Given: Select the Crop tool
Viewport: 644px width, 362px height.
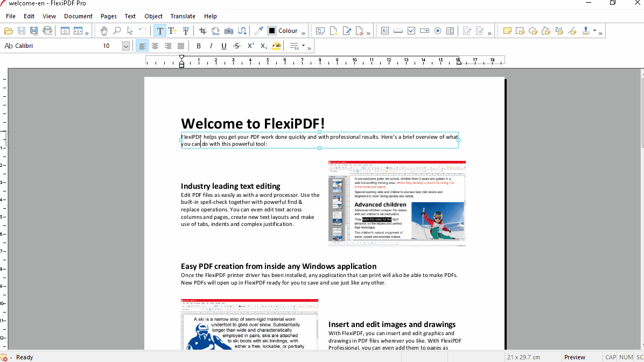Looking at the screenshot, I should pyautogui.click(x=202, y=31).
